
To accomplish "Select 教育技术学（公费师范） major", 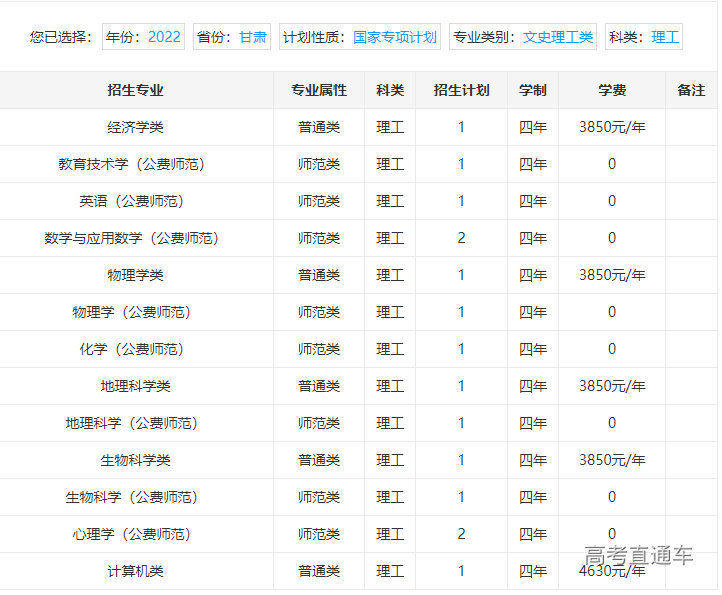I will point(136,164).
